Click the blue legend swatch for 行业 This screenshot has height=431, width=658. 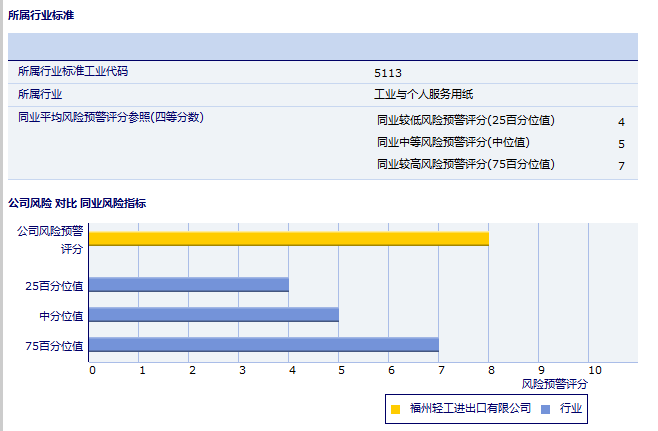545,409
